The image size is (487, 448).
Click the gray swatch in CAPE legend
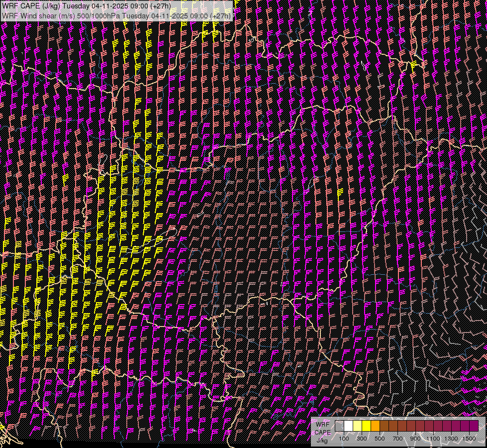[339, 426]
